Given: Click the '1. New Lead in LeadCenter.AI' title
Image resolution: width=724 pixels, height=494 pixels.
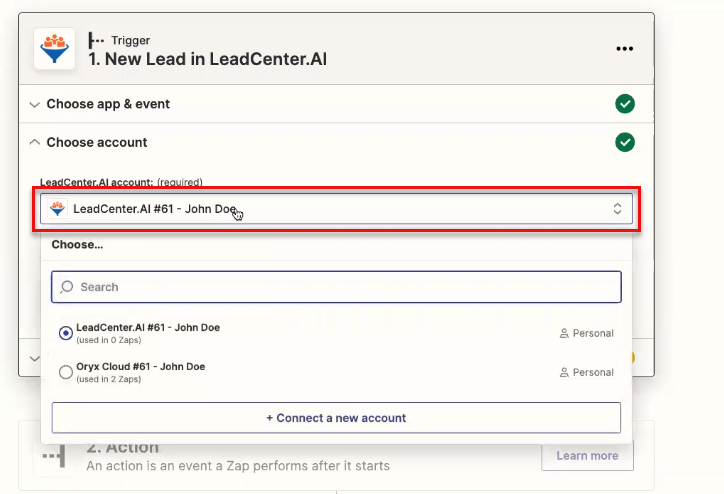Looking at the screenshot, I should 207,59.
